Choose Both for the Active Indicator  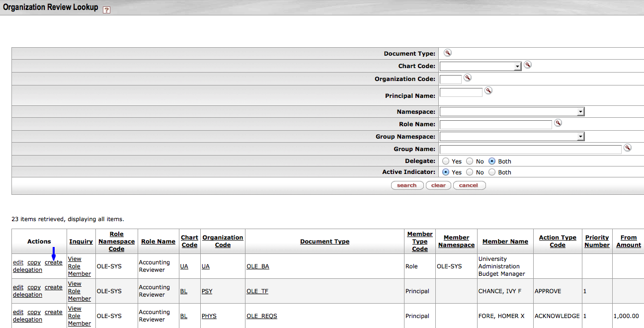[x=492, y=172]
